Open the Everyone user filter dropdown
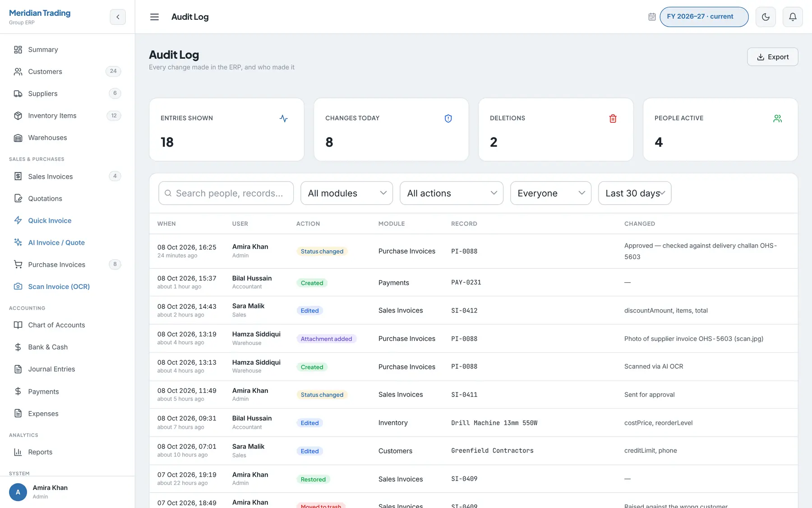 click(551, 193)
